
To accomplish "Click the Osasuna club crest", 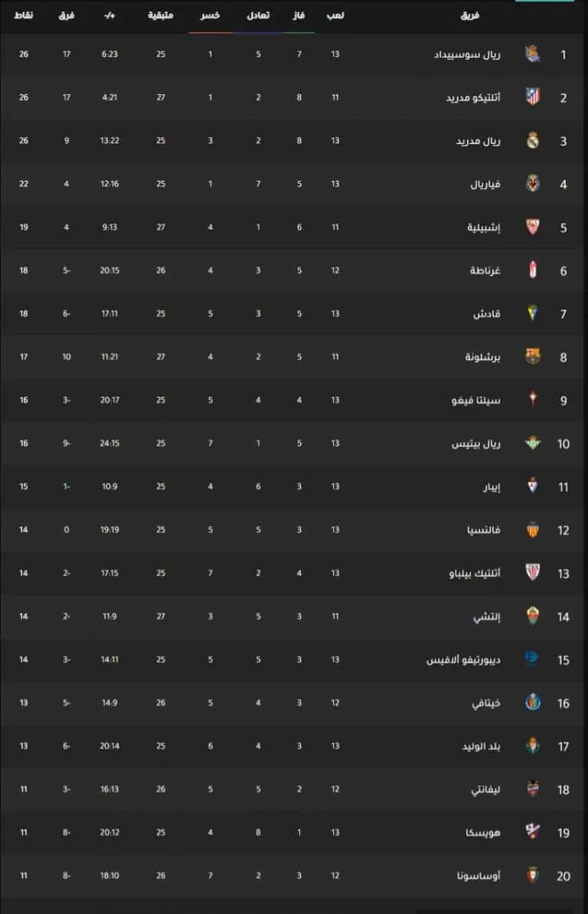I will tap(533, 875).
